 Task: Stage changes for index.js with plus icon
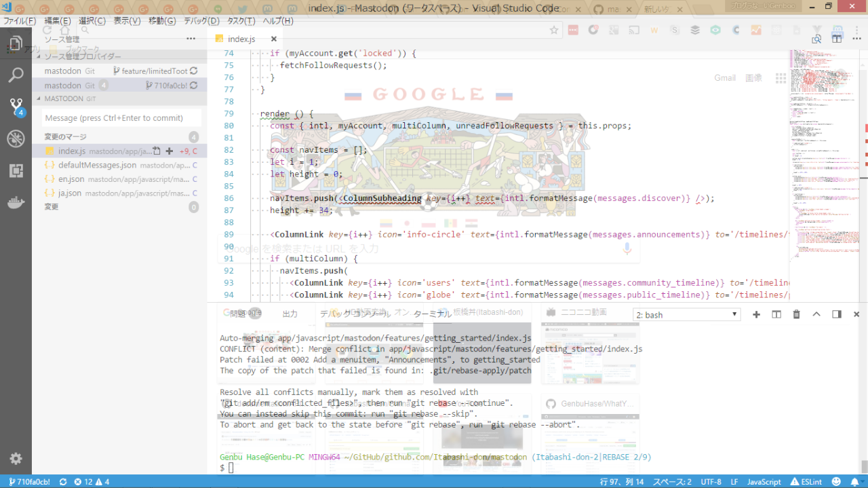pos(170,151)
